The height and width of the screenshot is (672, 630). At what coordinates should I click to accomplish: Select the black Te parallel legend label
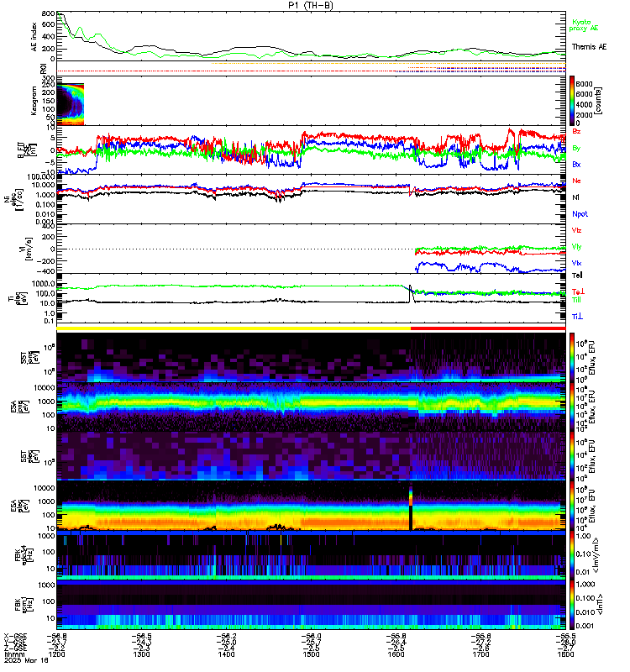[x=577, y=276]
